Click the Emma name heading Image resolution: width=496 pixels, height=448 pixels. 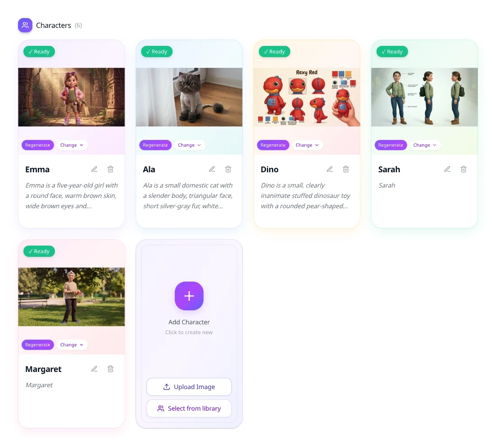point(37,170)
